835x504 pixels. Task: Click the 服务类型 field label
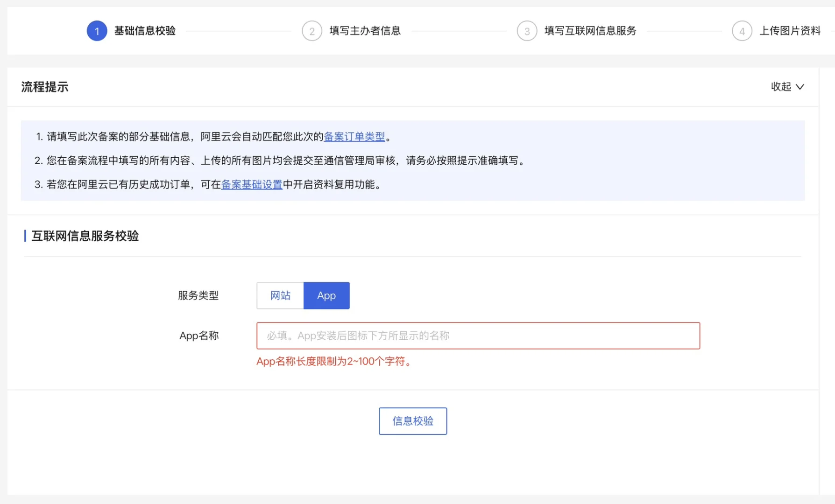point(198,295)
